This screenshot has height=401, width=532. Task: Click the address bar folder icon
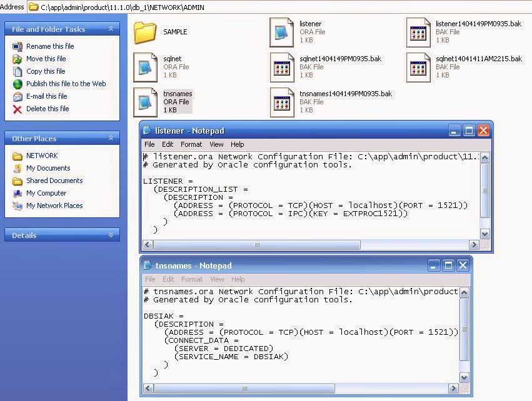pyautogui.click(x=33, y=7)
